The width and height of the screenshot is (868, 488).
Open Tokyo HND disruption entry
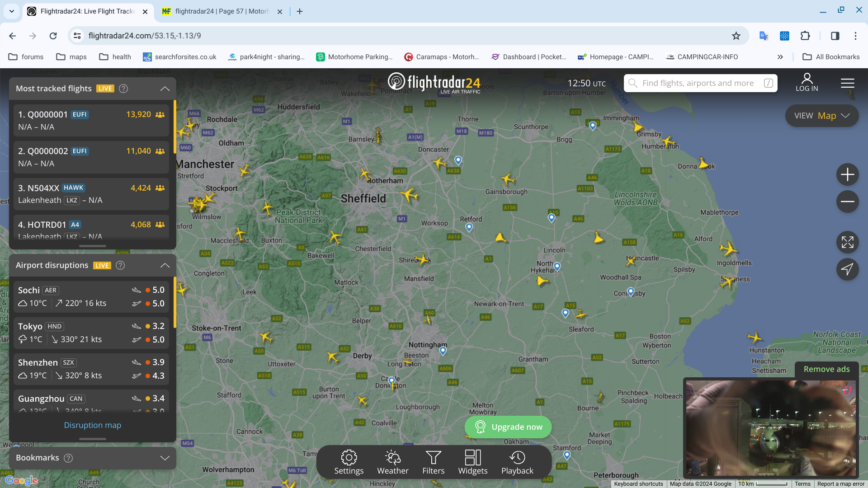tap(91, 333)
